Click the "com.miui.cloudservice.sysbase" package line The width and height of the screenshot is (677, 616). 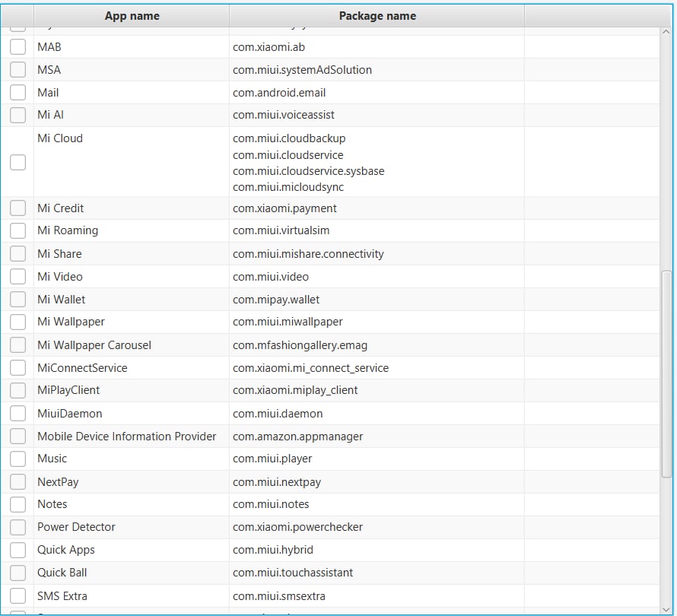coord(308,171)
